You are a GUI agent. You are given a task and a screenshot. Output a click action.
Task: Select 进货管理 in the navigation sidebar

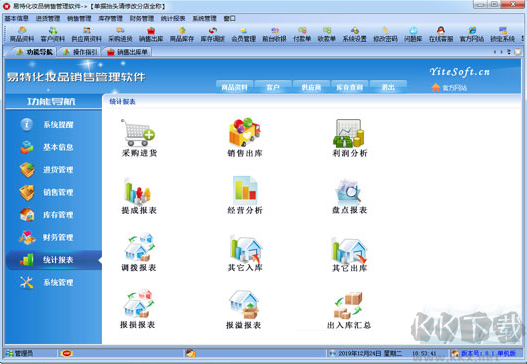coord(54,170)
